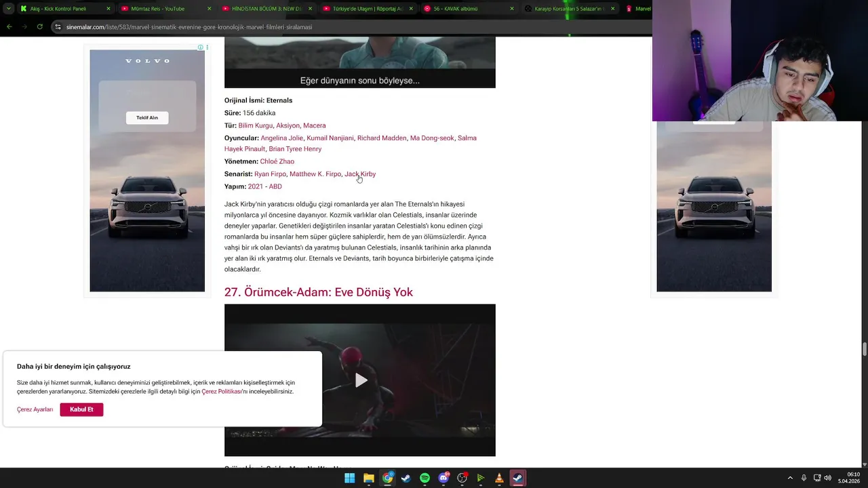Open the Kumail Nanjiani actor link
The width and height of the screenshot is (868, 488).
tap(330, 138)
